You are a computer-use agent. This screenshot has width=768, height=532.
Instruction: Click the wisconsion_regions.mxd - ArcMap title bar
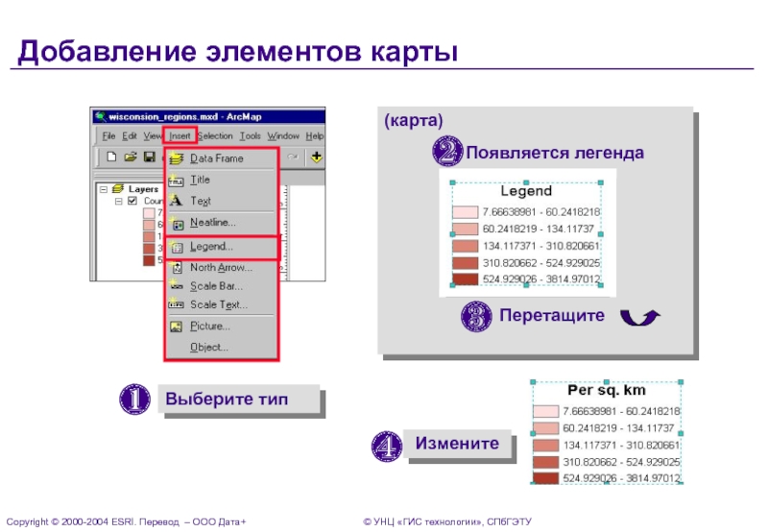tap(209, 116)
